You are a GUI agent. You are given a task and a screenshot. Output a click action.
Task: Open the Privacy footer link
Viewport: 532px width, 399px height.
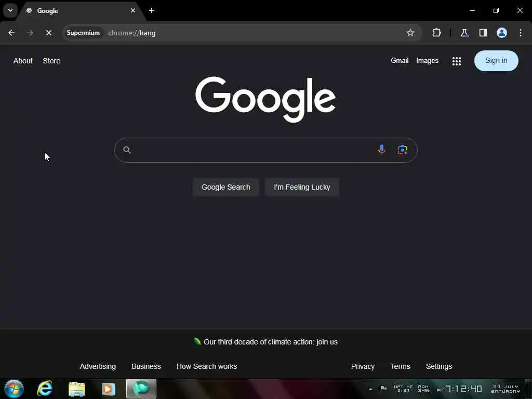click(363, 366)
